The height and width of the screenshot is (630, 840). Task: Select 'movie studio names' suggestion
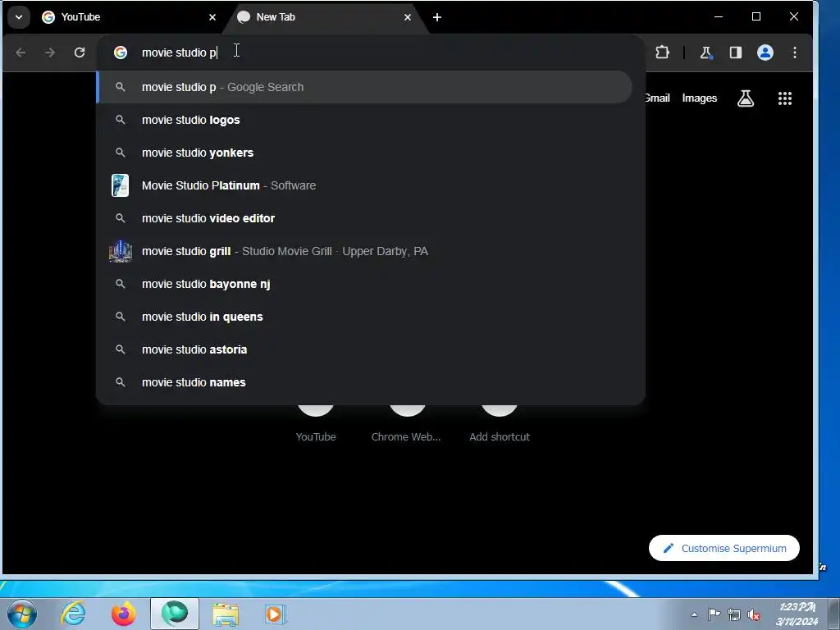coord(364,382)
